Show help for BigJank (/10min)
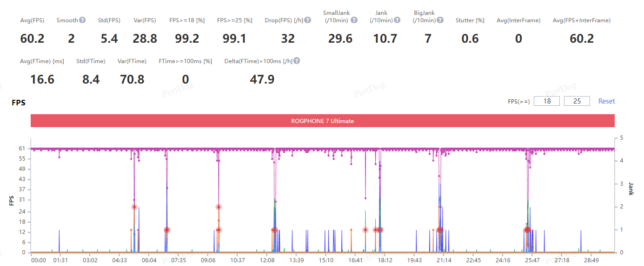 pos(440,20)
